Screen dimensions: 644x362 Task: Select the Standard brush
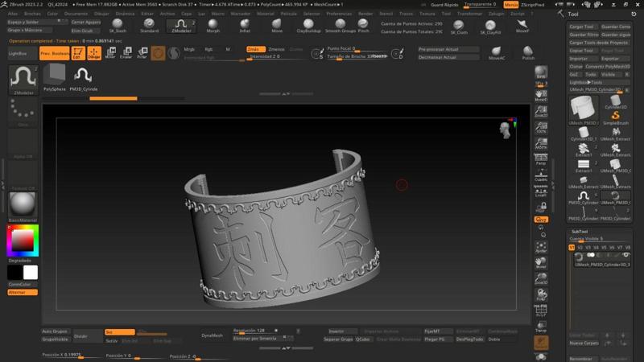[149, 26]
